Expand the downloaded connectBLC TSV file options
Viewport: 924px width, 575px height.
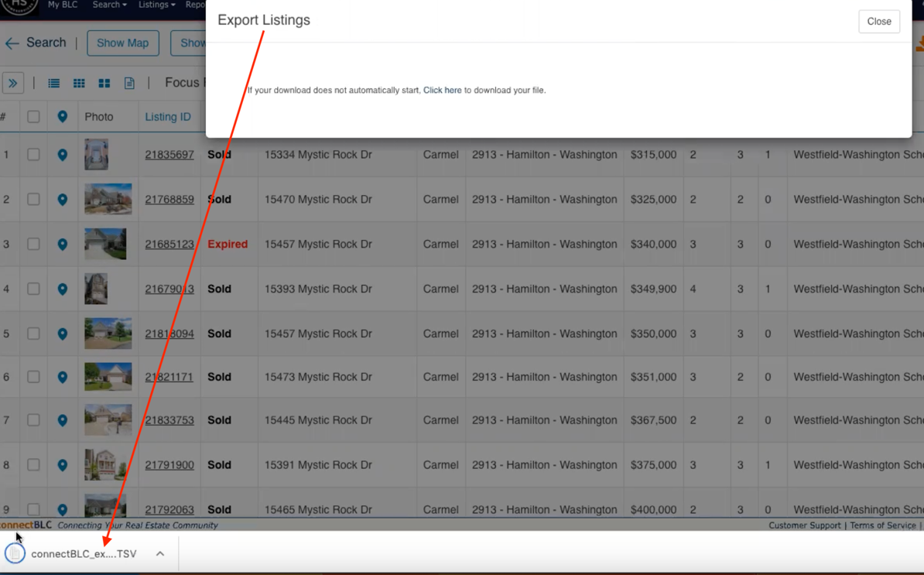pos(160,553)
